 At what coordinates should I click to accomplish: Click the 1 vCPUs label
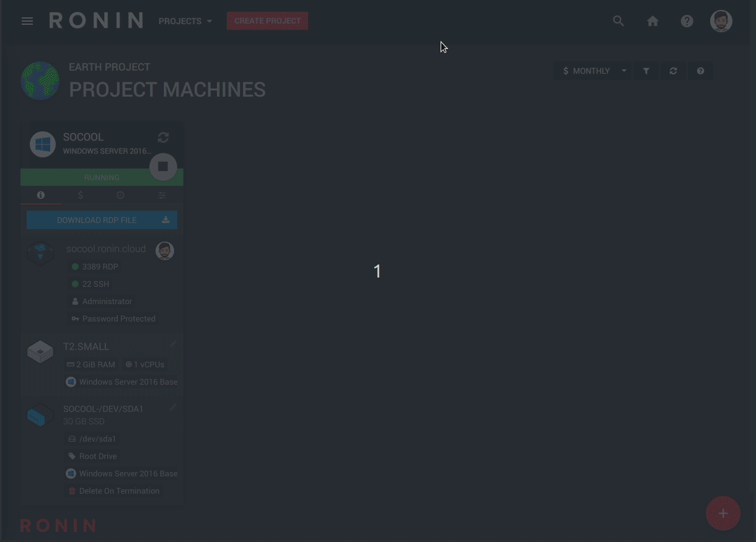pyautogui.click(x=145, y=365)
